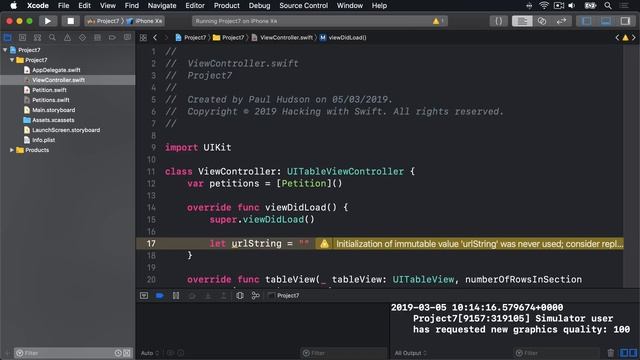
Task: Toggle the variables view pane button
Action: (x=624, y=353)
